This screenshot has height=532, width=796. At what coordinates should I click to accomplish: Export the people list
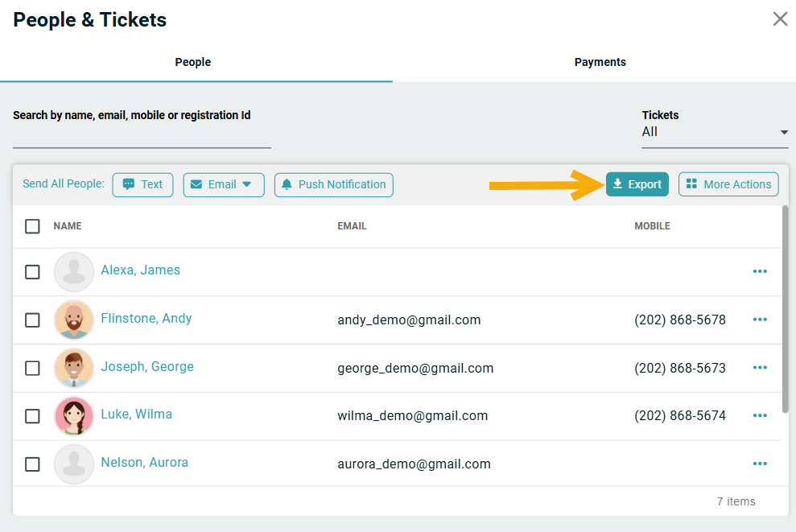tap(637, 184)
